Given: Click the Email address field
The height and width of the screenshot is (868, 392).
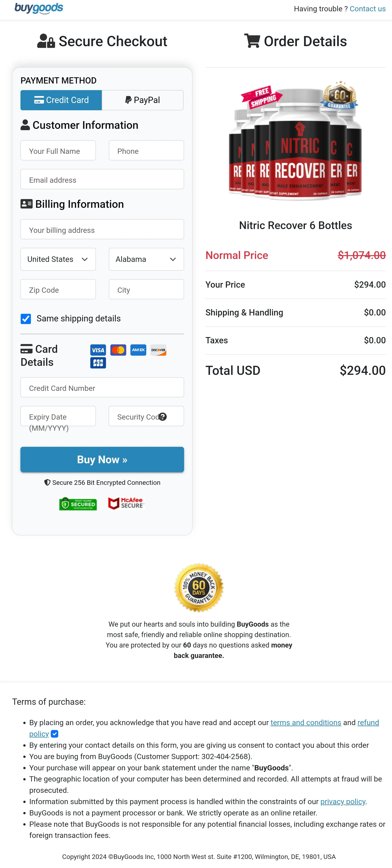Looking at the screenshot, I should (x=102, y=180).
